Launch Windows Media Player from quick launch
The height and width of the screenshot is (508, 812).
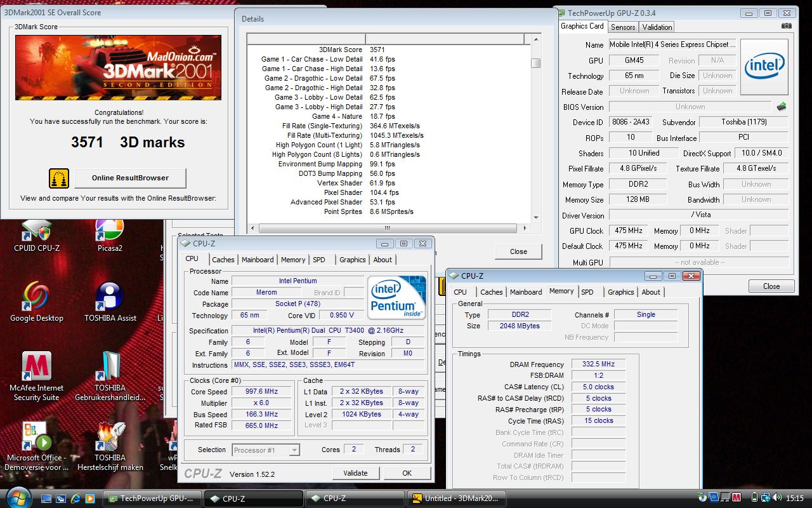(x=90, y=498)
